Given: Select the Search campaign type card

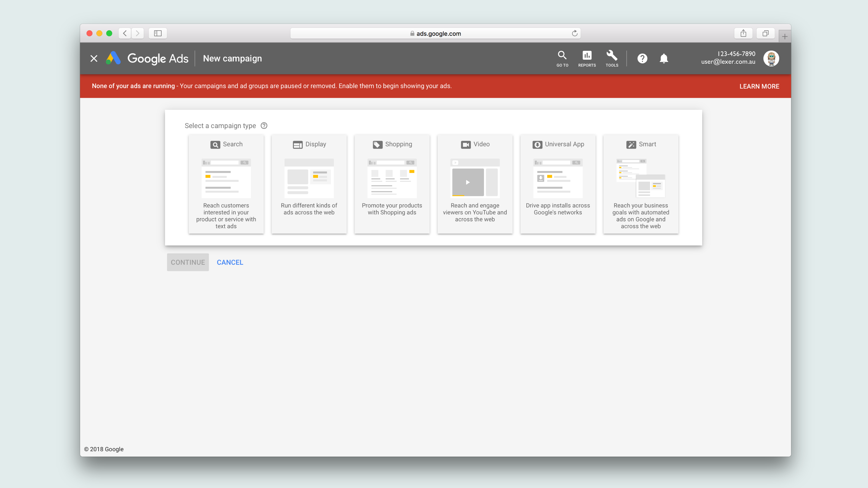Looking at the screenshot, I should [226, 184].
